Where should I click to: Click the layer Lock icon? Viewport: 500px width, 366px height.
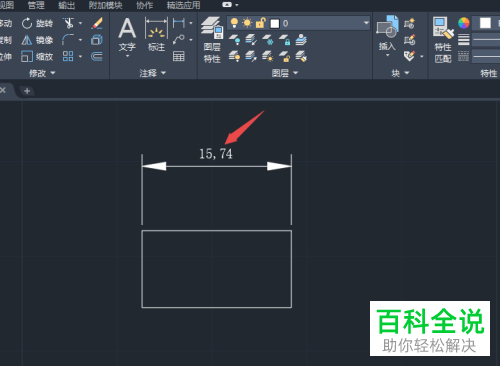[x=284, y=40]
